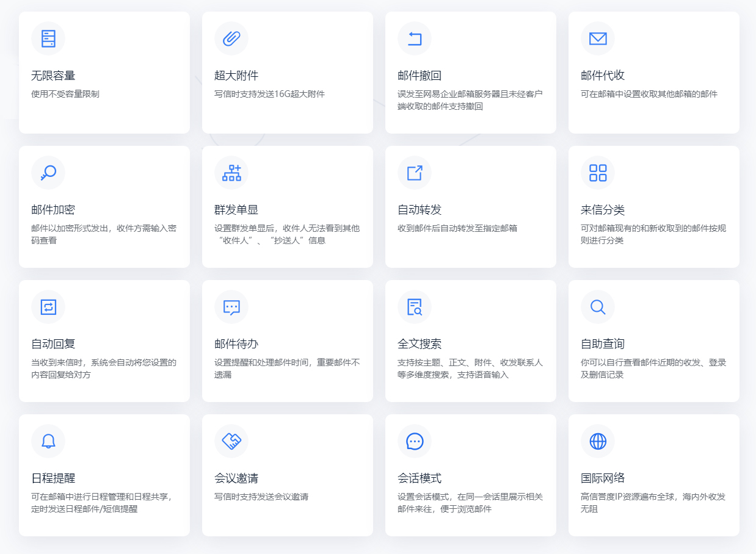
Task: Select the 超大附件 paperclip icon
Action: tap(231, 38)
